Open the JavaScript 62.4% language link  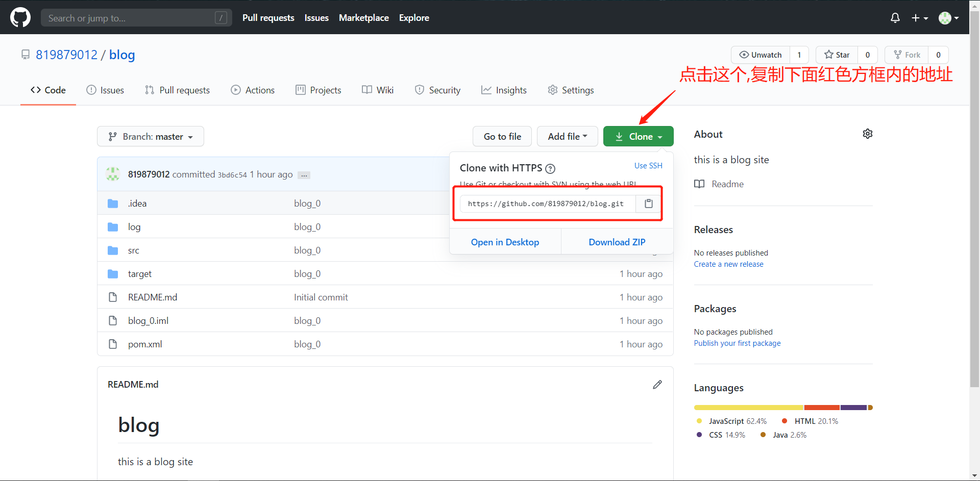[732, 421]
